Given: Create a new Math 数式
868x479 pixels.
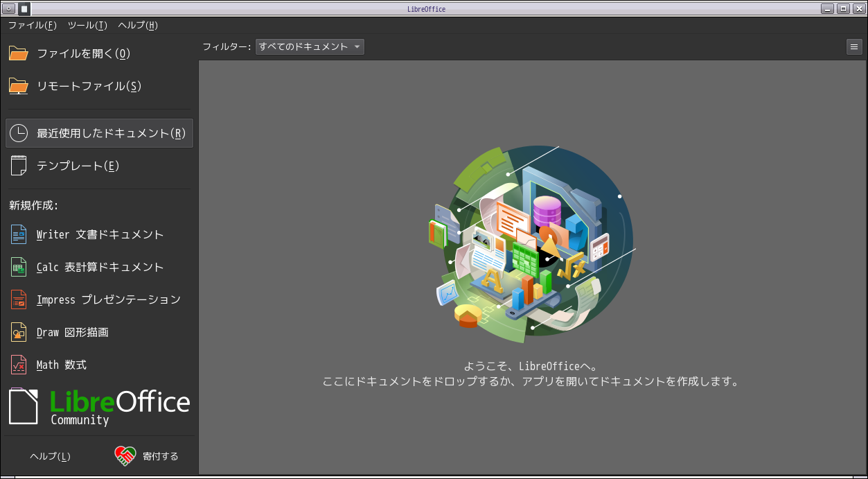Looking at the screenshot, I should (x=99, y=365).
